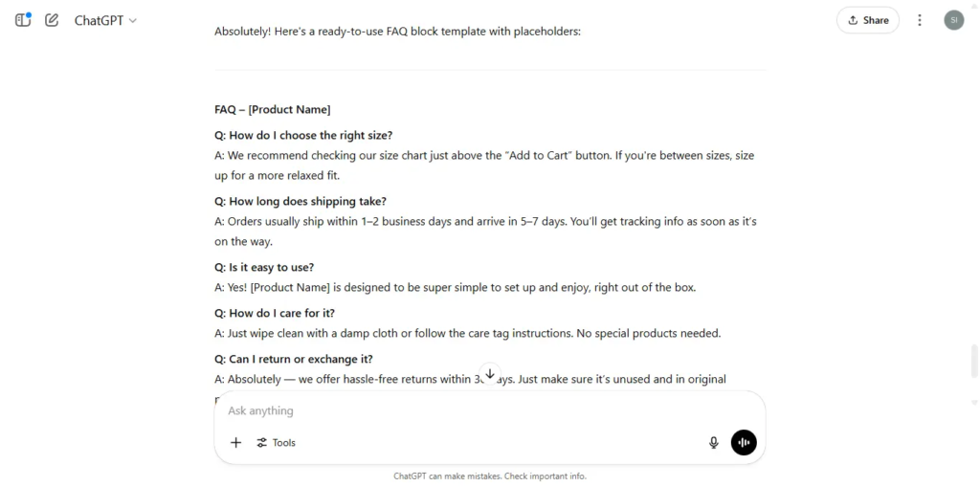Toggle the sidebar panel icon
This screenshot has width=980, height=487.
tap(23, 20)
